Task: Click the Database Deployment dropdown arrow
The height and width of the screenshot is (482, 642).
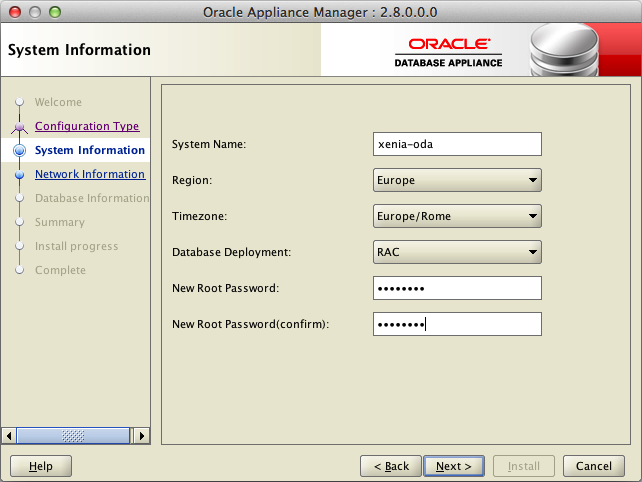Action: point(532,252)
